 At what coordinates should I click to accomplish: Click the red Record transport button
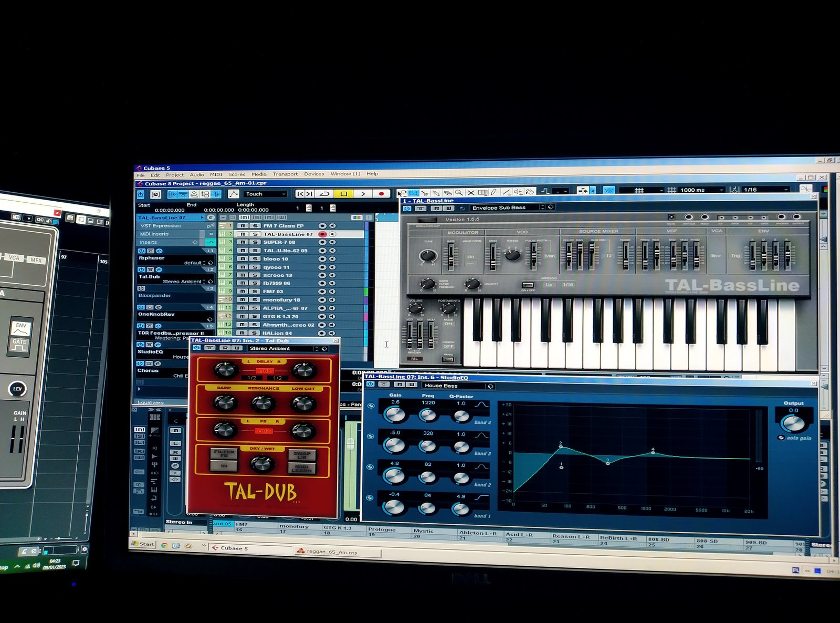pos(382,194)
